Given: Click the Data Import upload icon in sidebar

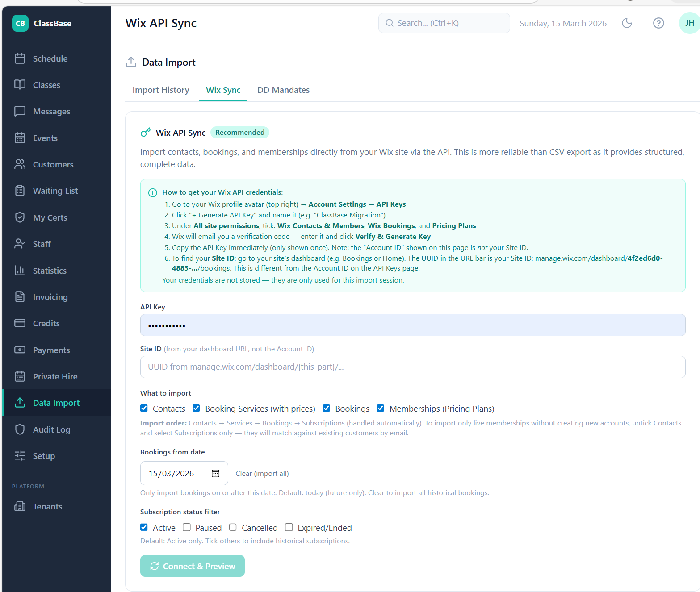Looking at the screenshot, I should pyautogui.click(x=20, y=403).
